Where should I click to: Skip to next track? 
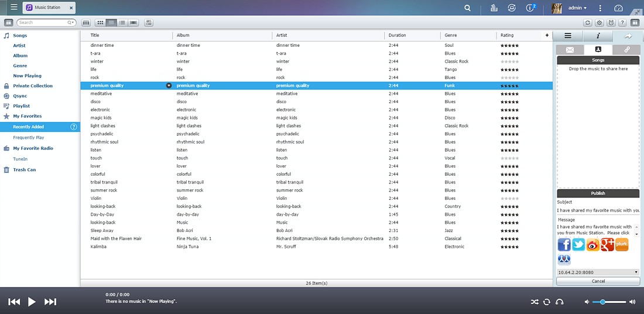tap(50, 302)
